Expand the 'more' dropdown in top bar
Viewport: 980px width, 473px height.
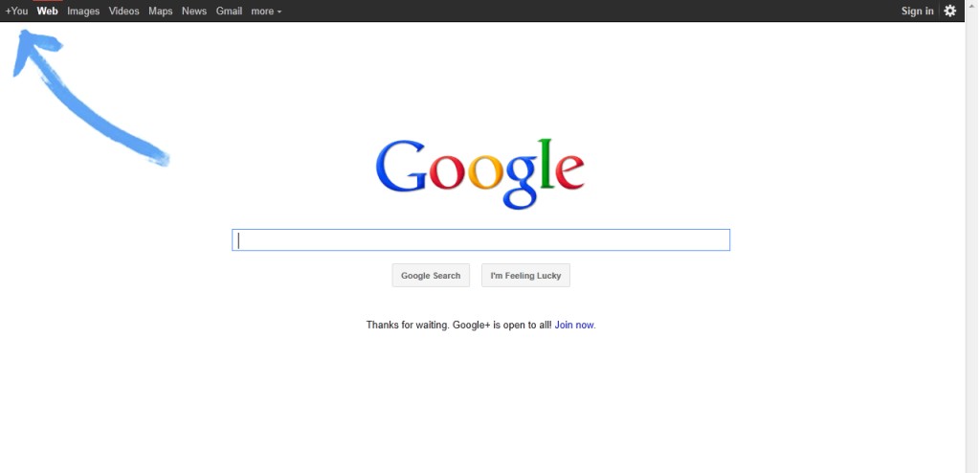pyautogui.click(x=266, y=11)
